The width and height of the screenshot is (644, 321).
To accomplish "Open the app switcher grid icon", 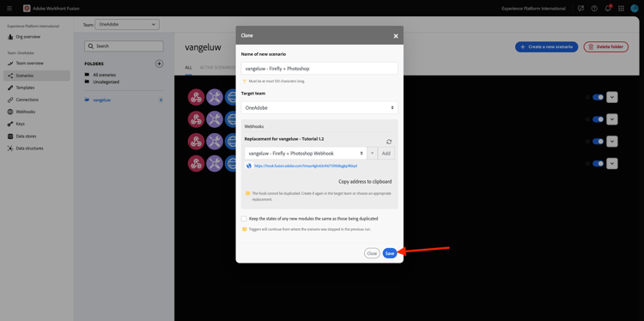I will tap(621, 9).
